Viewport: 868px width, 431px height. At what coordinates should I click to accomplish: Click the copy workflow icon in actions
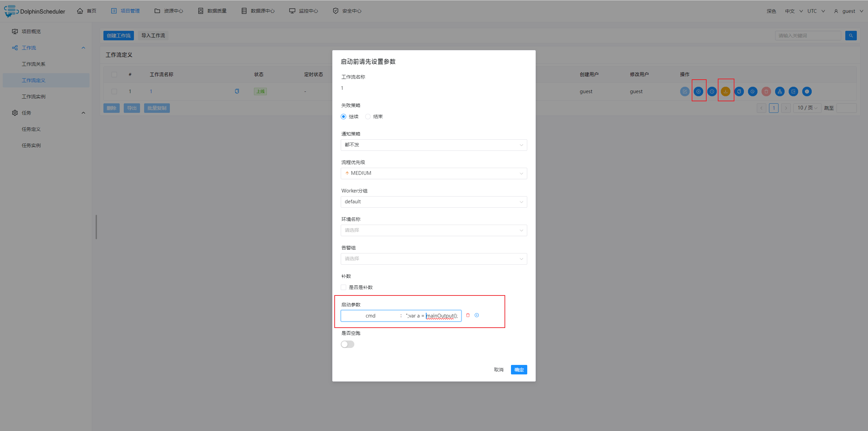(x=739, y=91)
